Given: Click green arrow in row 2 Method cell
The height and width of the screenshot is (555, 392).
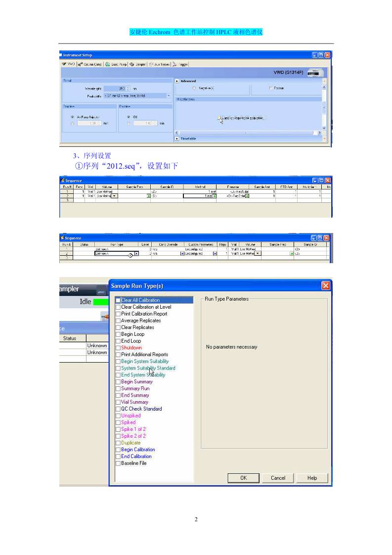Looking at the screenshot, I should click(x=215, y=196).
